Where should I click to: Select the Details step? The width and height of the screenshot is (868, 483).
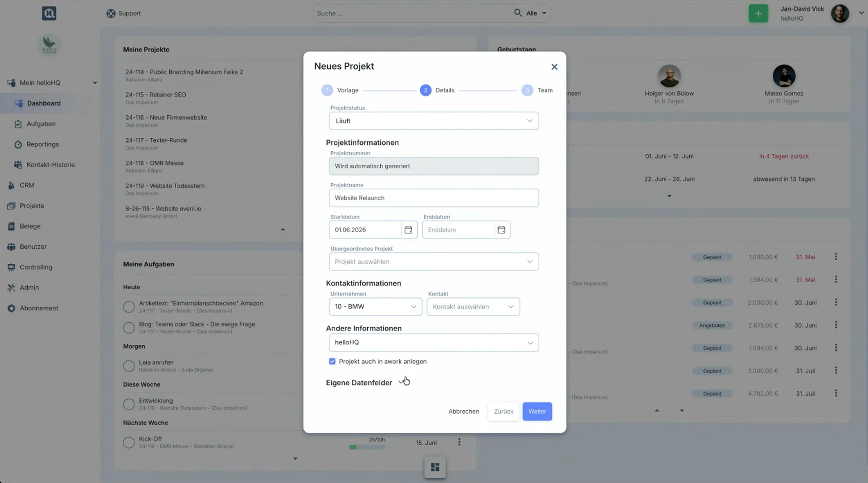pyautogui.click(x=437, y=90)
